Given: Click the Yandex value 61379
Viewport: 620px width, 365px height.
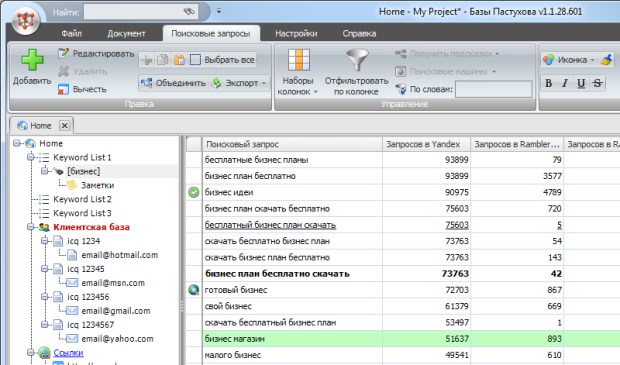Looking at the screenshot, I should click(x=457, y=306).
